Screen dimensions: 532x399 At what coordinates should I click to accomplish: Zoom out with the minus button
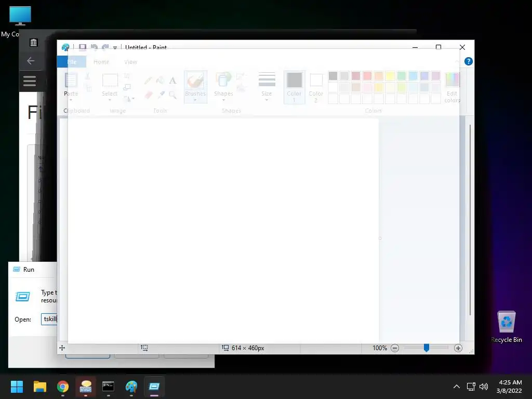coord(395,348)
